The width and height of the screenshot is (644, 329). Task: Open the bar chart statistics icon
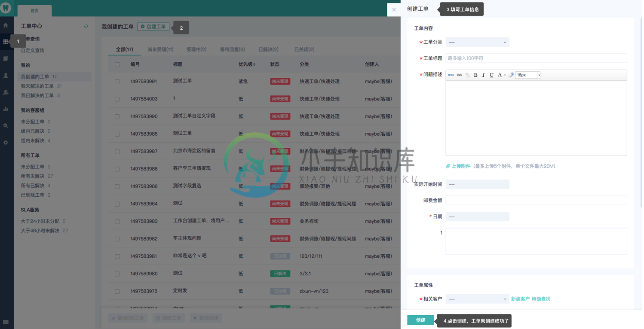coord(6,109)
